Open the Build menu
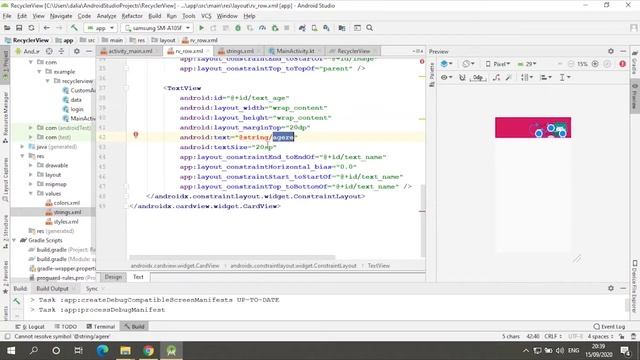This screenshot has width=640, height=360. [x=154, y=16]
